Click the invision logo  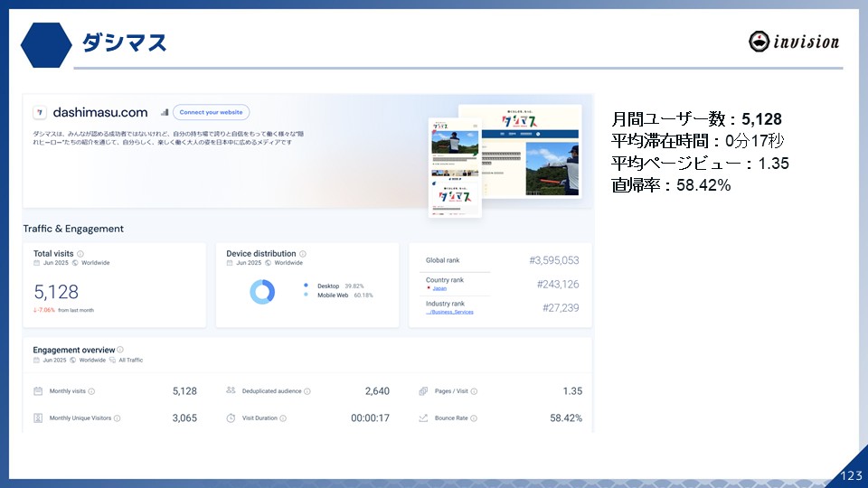click(794, 42)
